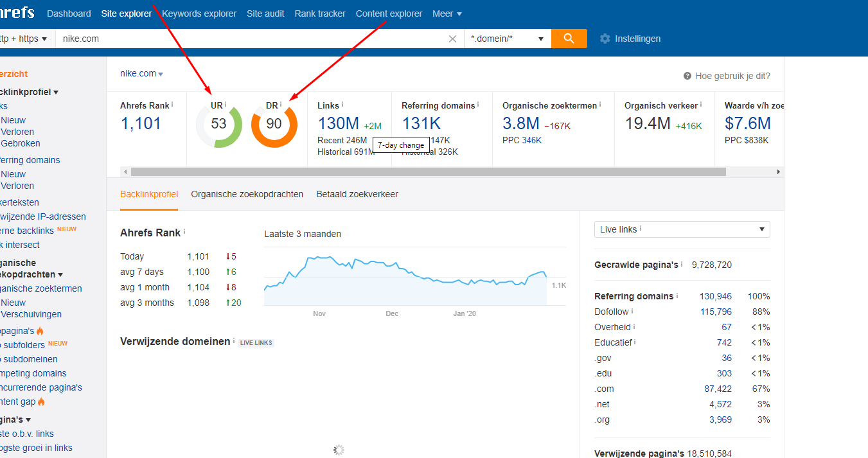868x458 pixels.
Task: Go to Keywords explorer
Action: click(x=199, y=13)
